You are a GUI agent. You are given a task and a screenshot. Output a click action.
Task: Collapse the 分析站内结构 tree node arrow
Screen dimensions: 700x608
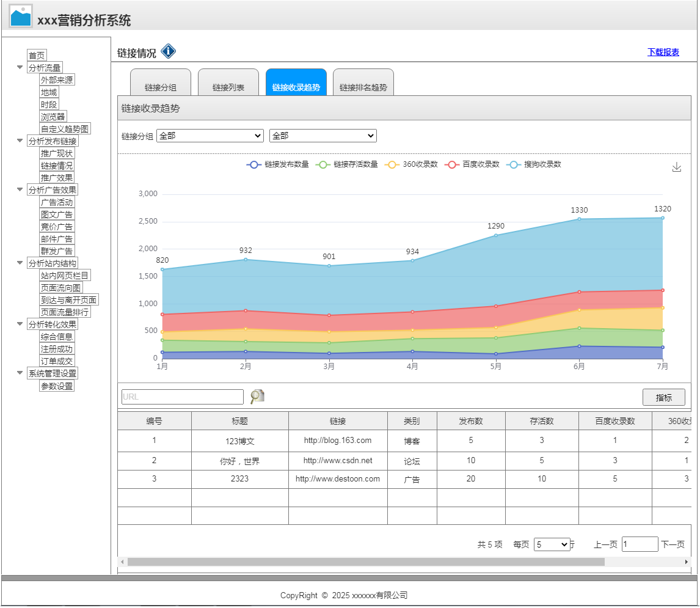pyautogui.click(x=20, y=263)
